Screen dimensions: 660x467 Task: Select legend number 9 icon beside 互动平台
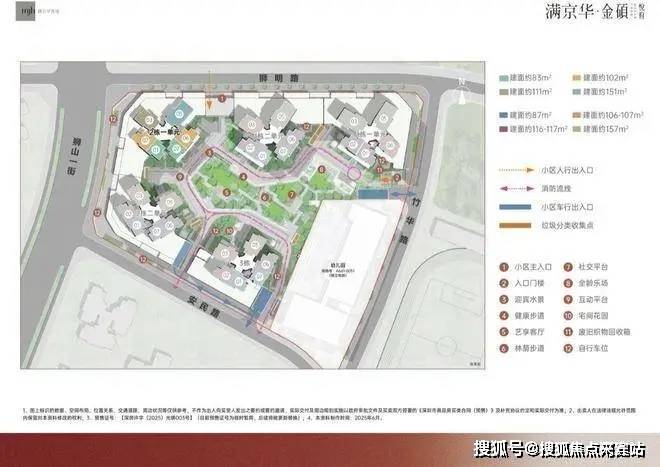(x=568, y=299)
